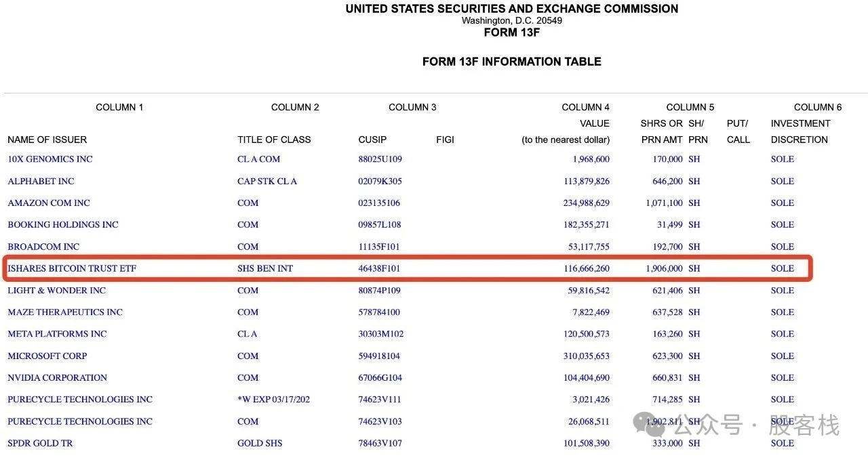The image size is (868, 460).
Task: Click the LIGHT & WONDER INC entry
Action: [x=57, y=290]
